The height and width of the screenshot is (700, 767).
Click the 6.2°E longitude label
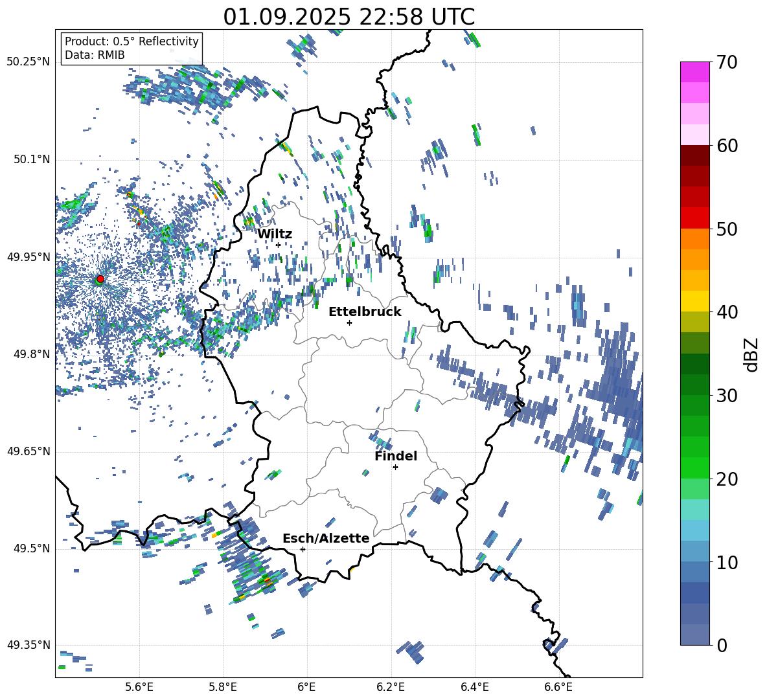coord(391,687)
